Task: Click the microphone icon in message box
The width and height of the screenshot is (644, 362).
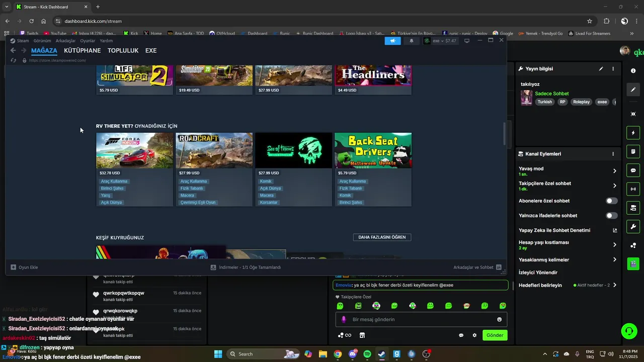Action: tap(344, 319)
